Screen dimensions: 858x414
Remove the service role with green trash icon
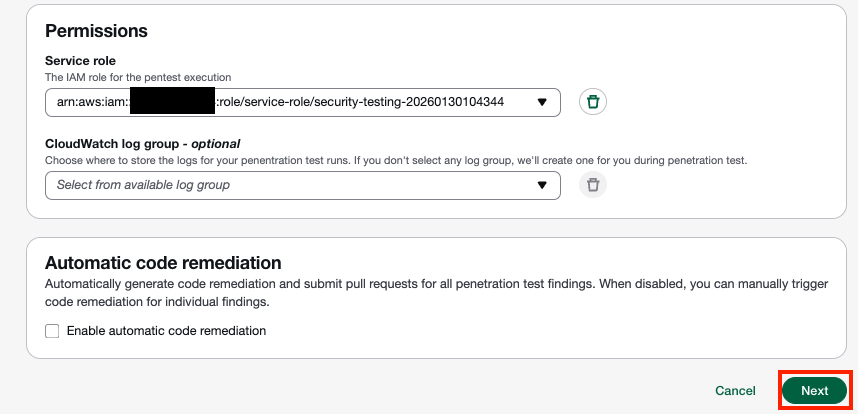(x=593, y=102)
